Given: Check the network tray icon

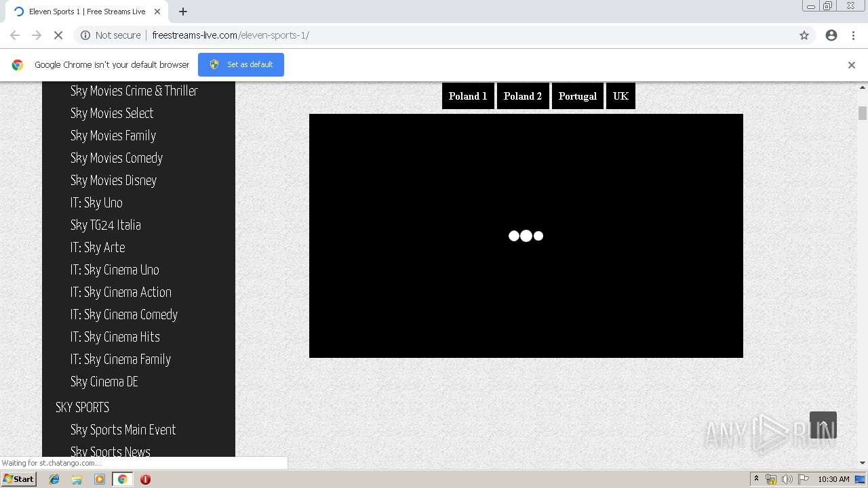Looking at the screenshot, I should click(771, 479).
